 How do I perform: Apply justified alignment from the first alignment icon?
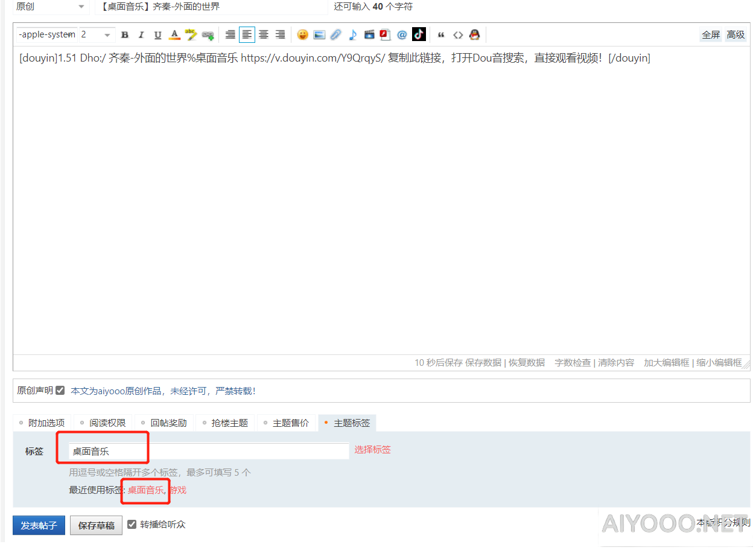tap(230, 35)
